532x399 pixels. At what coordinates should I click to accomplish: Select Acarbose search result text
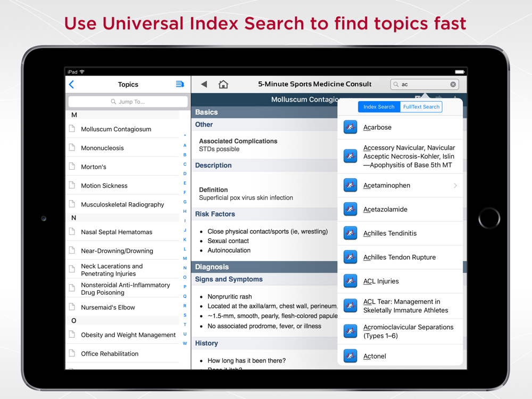tap(377, 127)
